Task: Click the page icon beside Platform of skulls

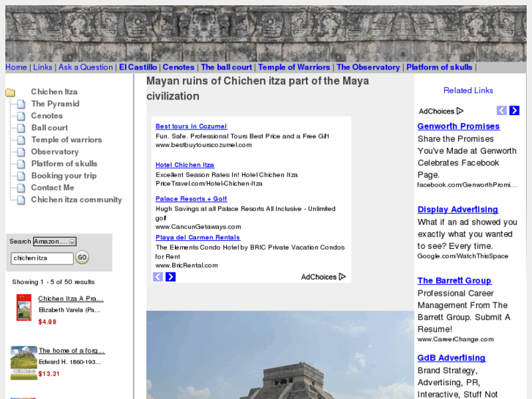Action: pos(21,164)
